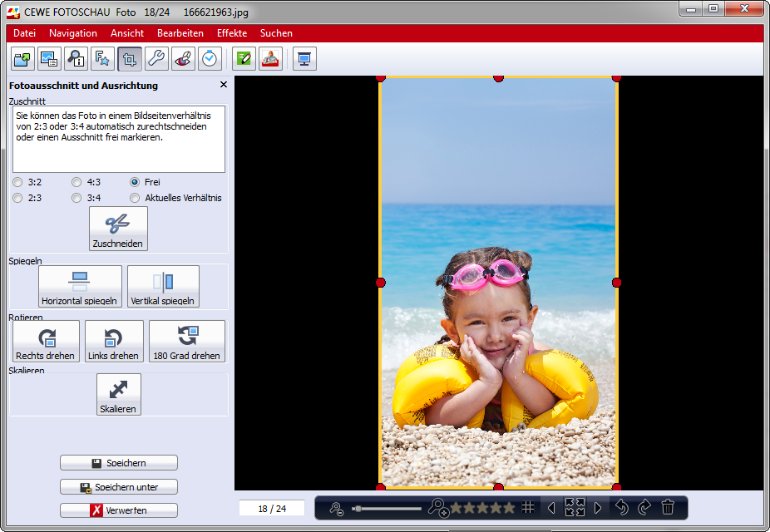The height and width of the screenshot is (532, 770).
Task: Click the Speichern unter button
Action: (x=119, y=487)
